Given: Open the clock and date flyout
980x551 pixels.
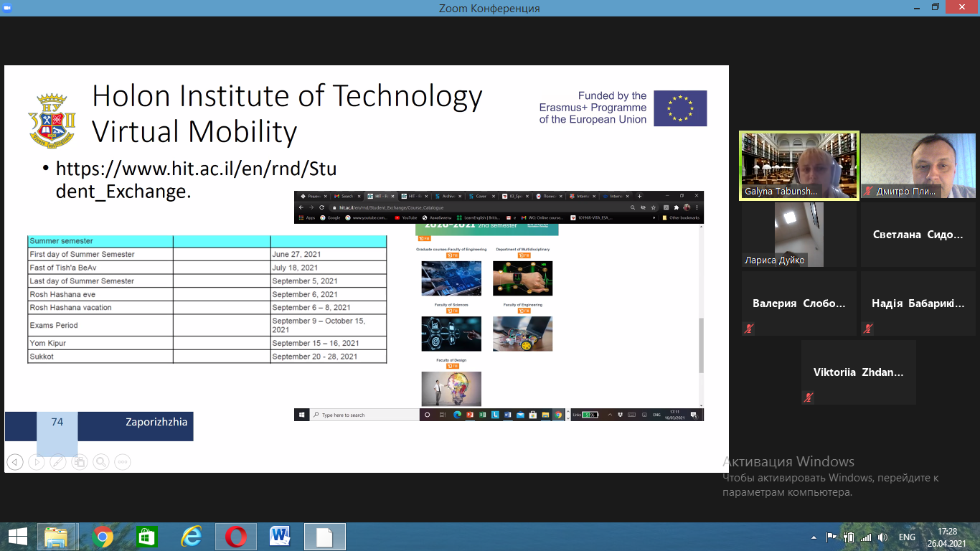Looking at the screenshot, I should (x=947, y=537).
